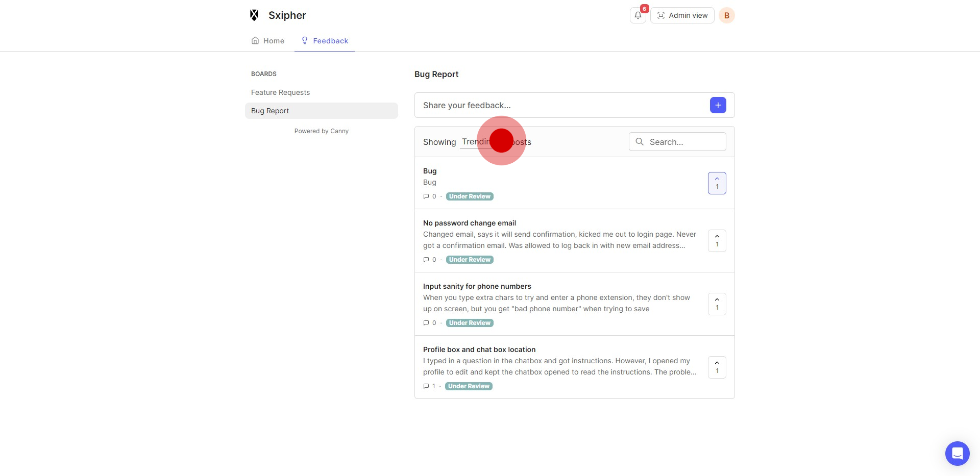This screenshot has height=476, width=980.
Task: Select the Feedback tab
Action: point(325,41)
